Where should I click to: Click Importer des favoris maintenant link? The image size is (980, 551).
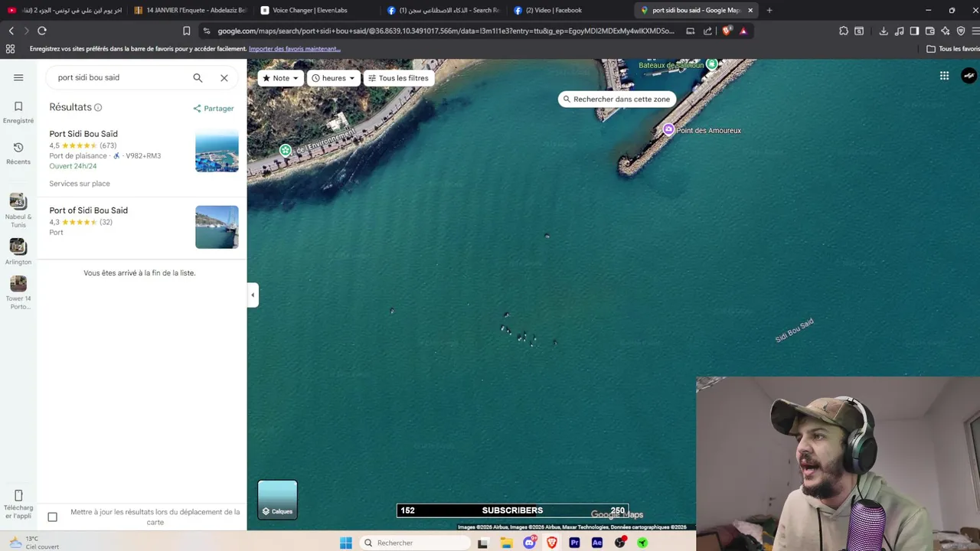(294, 49)
